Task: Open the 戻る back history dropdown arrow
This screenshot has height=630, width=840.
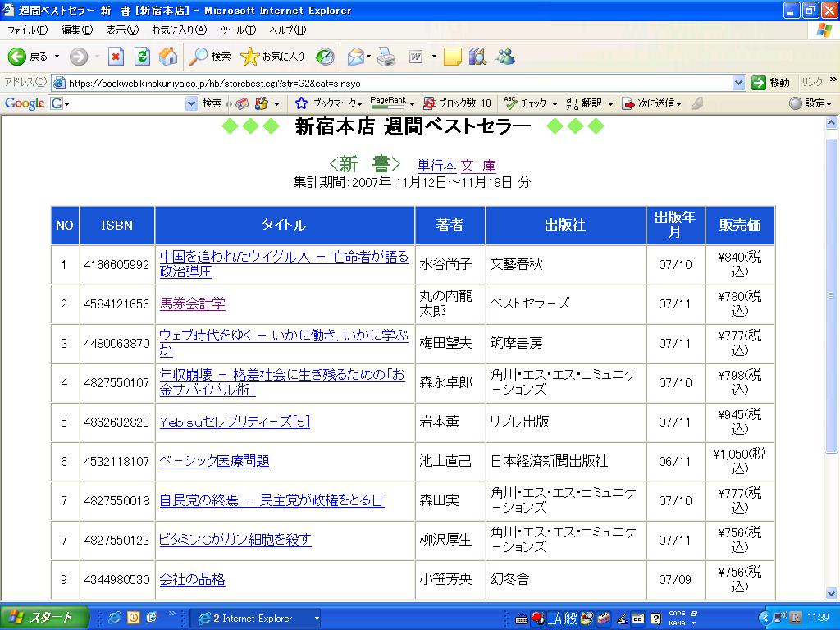Action: (x=57, y=57)
